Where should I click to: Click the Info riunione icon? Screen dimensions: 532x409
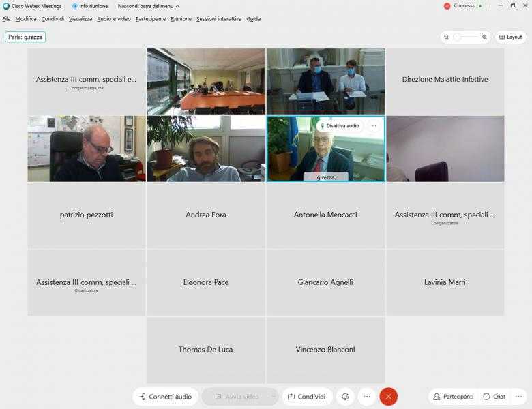(75, 6)
